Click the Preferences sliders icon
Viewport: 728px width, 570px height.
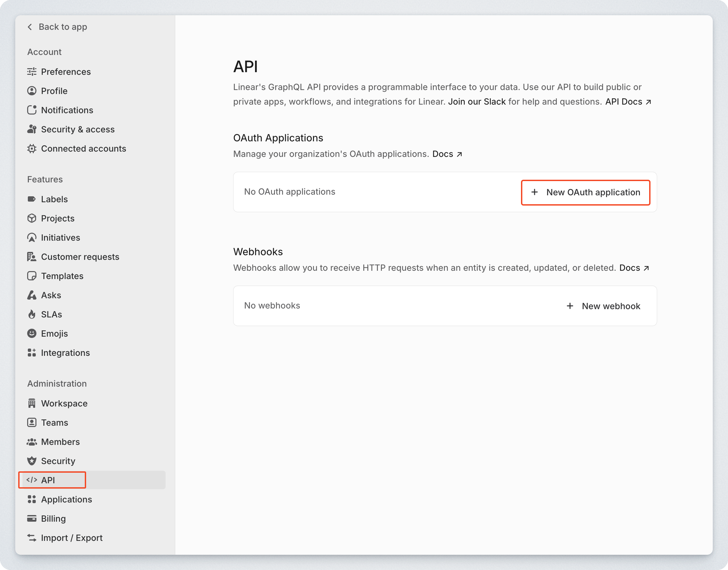pyautogui.click(x=32, y=72)
